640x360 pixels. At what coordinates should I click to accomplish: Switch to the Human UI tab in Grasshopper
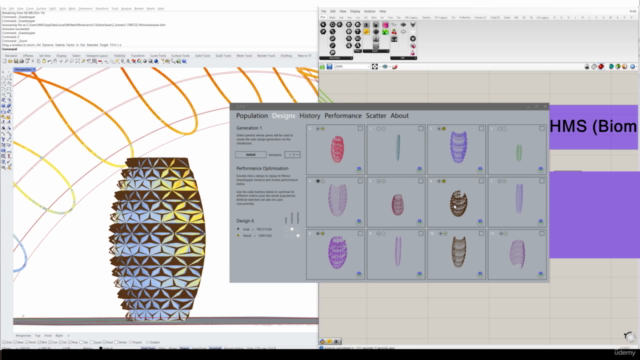tap(480, 18)
